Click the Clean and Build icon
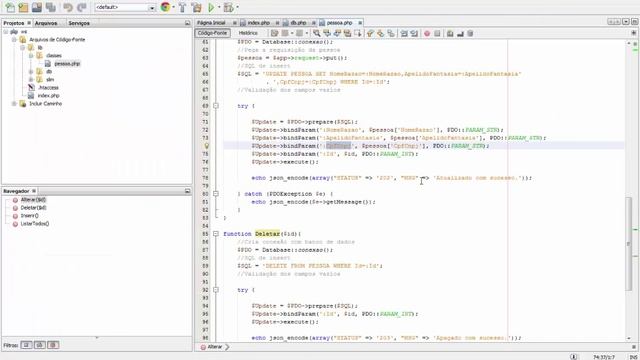The width and height of the screenshot is (640, 360). click(x=196, y=7)
